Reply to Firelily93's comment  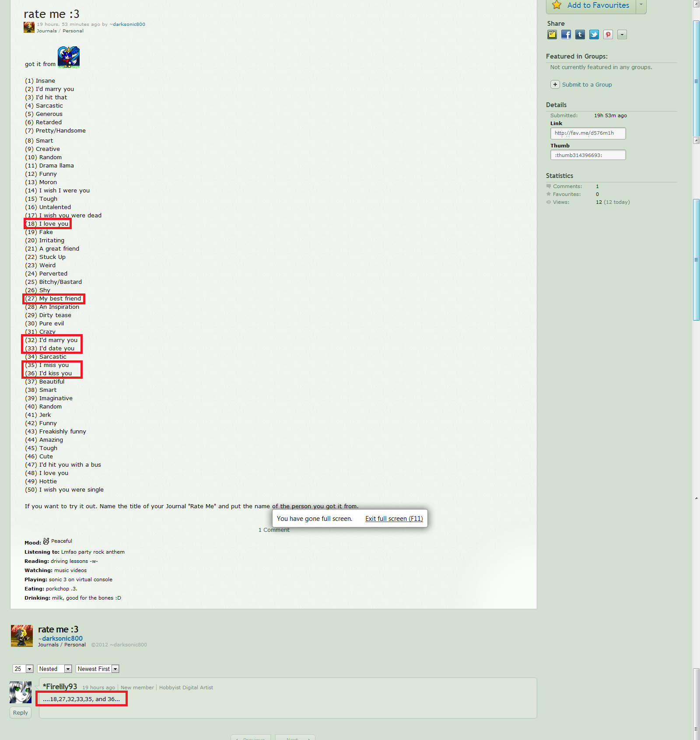21,712
